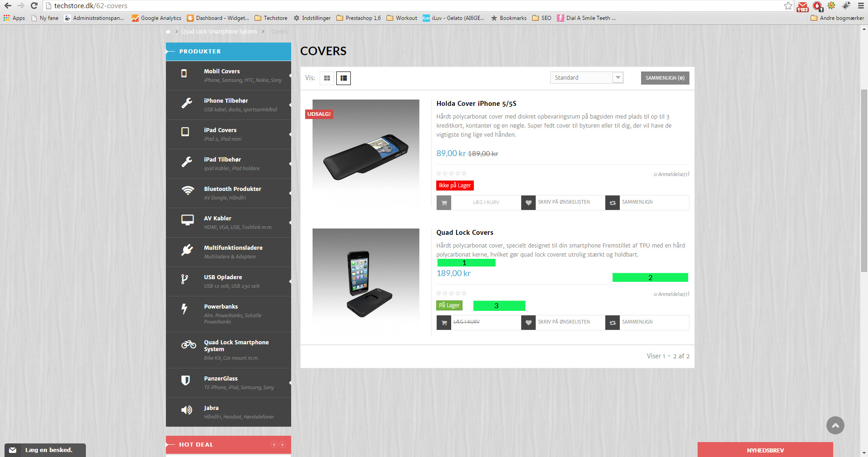868x457 pixels.
Task: Click the phone icon beside Mobil Covers
Action: pyautogui.click(x=184, y=73)
